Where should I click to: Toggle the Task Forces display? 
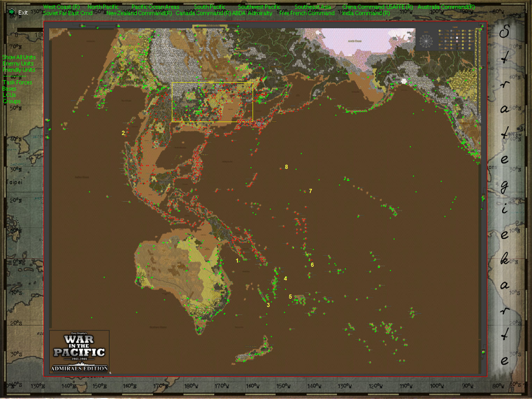coord(17,82)
